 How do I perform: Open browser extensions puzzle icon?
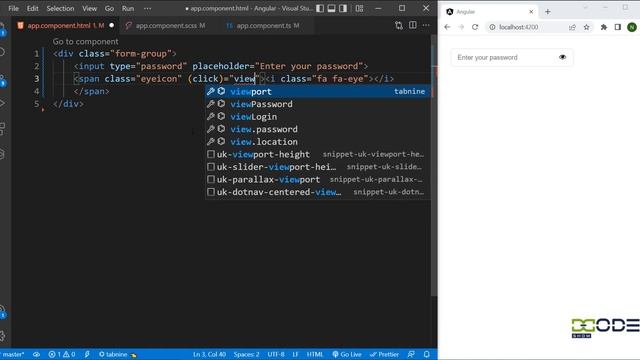604,27
